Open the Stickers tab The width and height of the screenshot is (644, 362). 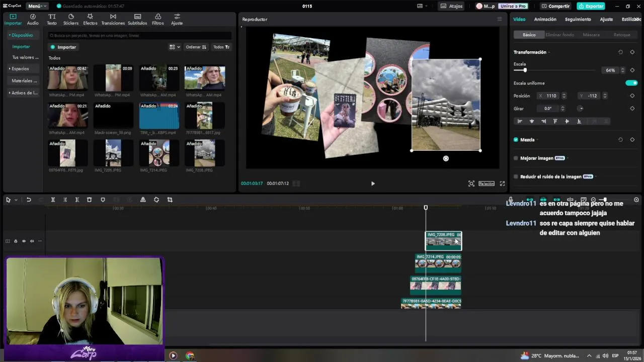point(71,20)
